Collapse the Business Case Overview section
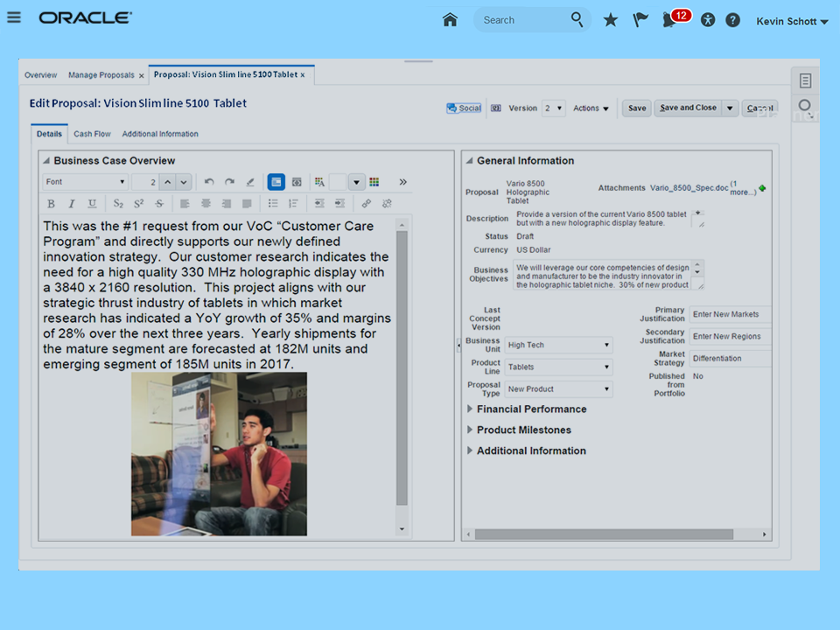Viewport: 840px width, 630px height. [x=46, y=161]
